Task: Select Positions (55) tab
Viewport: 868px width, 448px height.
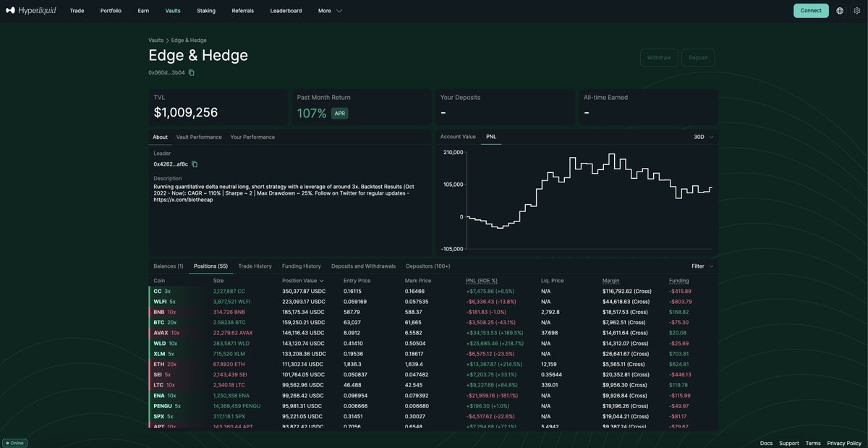Action: coord(210,266)
